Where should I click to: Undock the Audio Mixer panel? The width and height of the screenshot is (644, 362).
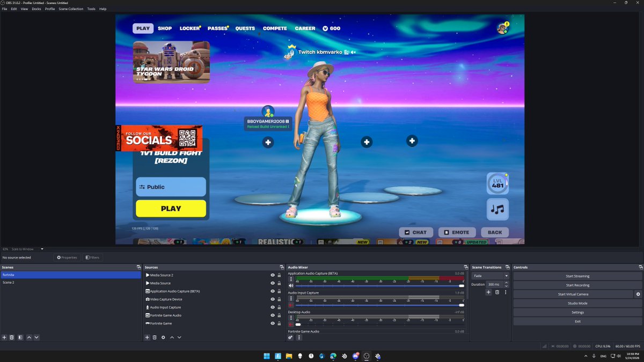[x=466, y=267]
